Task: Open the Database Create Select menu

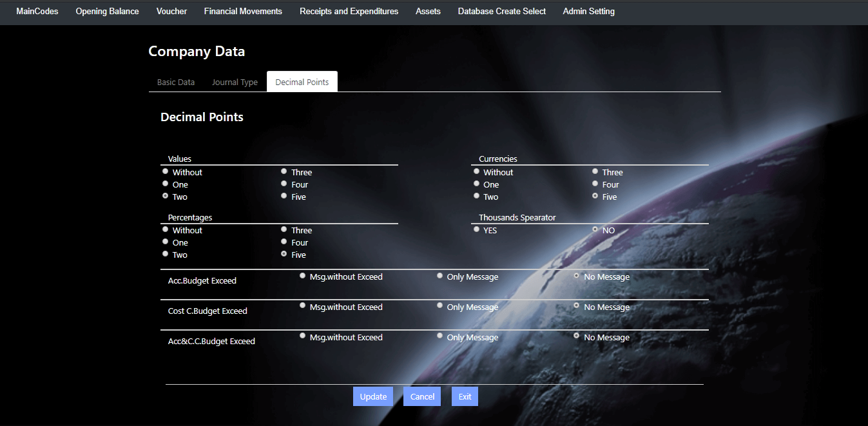Action: point(502,11)
